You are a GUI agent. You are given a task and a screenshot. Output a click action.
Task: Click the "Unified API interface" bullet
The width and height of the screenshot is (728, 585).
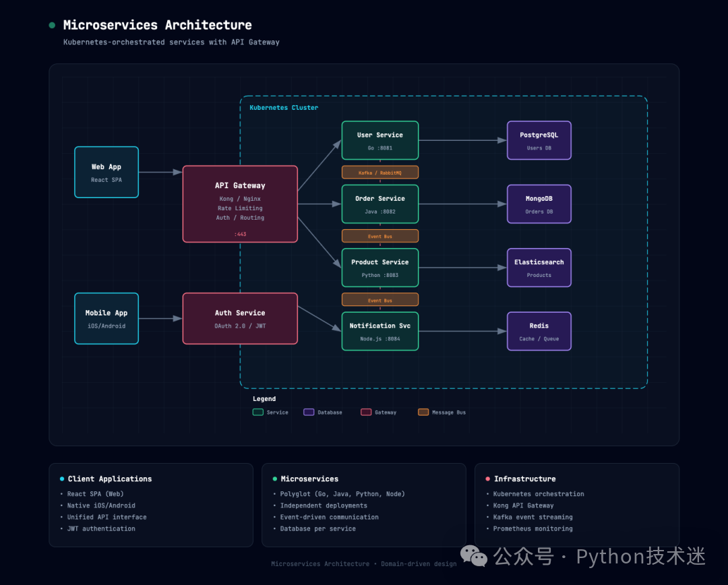pyautogui.click(x=107, y=517)
